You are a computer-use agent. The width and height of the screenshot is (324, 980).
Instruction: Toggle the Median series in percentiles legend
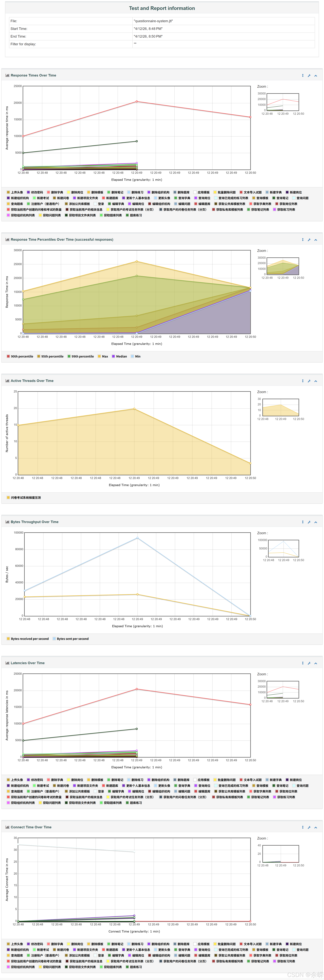(119, 357)
